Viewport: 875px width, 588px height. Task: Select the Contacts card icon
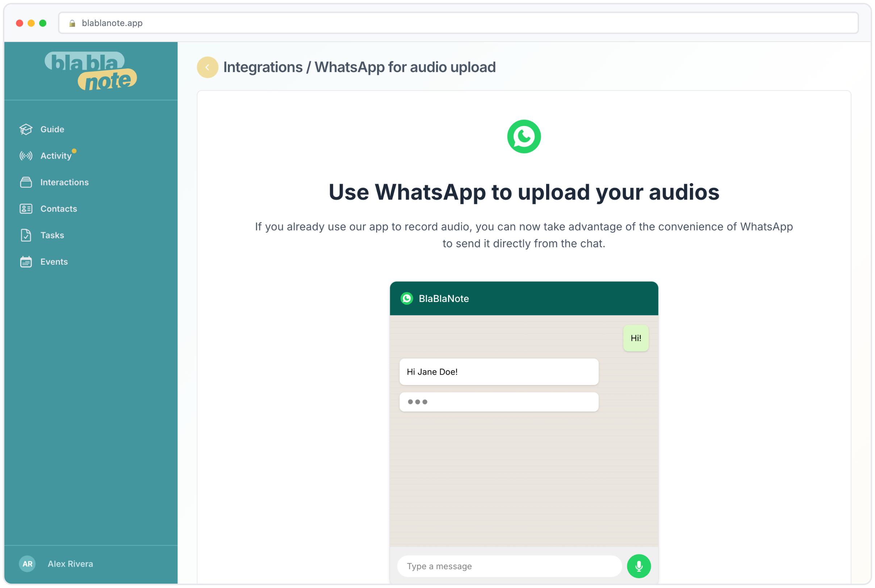pos(25,209)
